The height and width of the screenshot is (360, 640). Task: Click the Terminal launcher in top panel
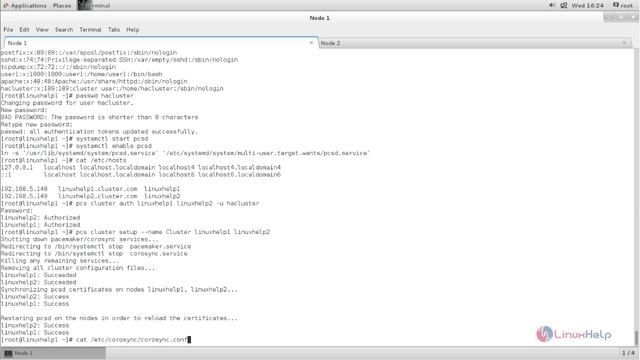94,6
